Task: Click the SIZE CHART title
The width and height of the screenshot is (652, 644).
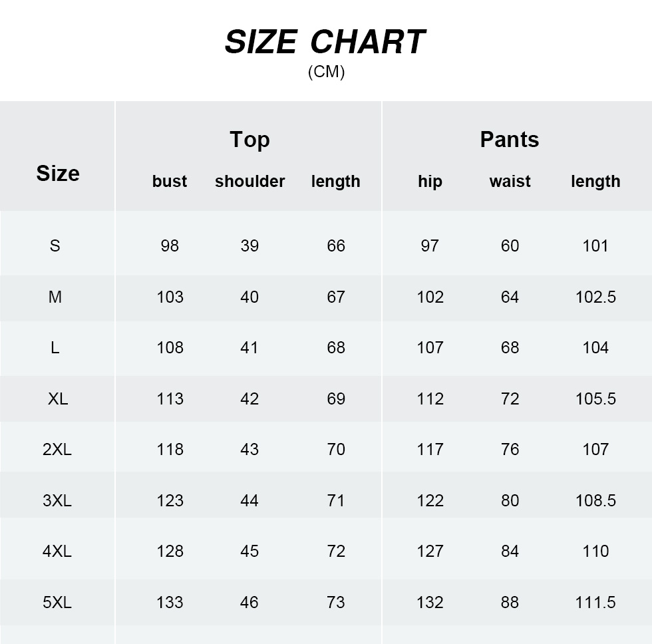Action: (x=325, y=42)
